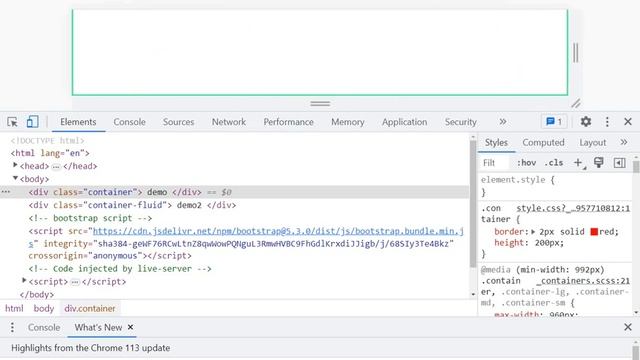This screenshot has width=640, height=360.
Task: Expand the border shorthand triangle
Action: click(x=533, y=232)
